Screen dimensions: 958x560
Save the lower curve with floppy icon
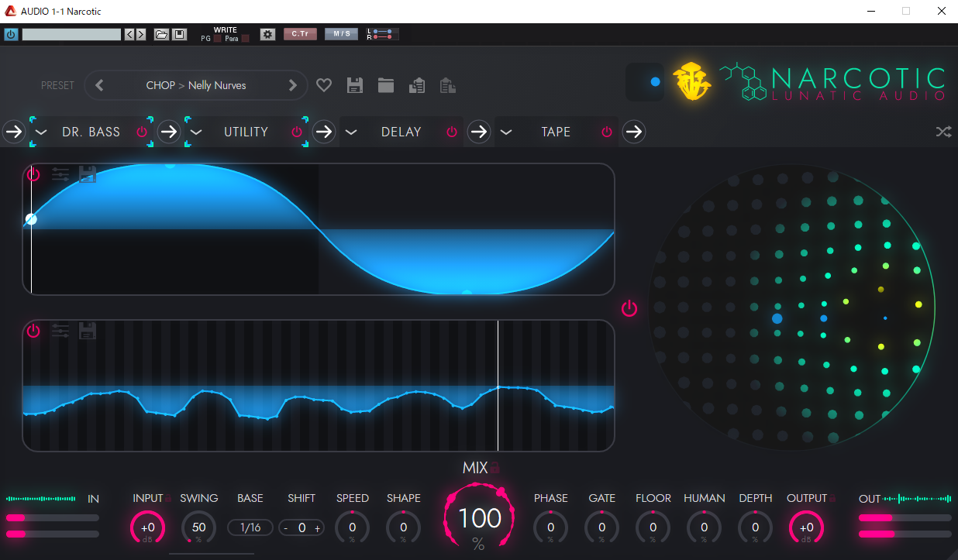click(x=88, y=331)
